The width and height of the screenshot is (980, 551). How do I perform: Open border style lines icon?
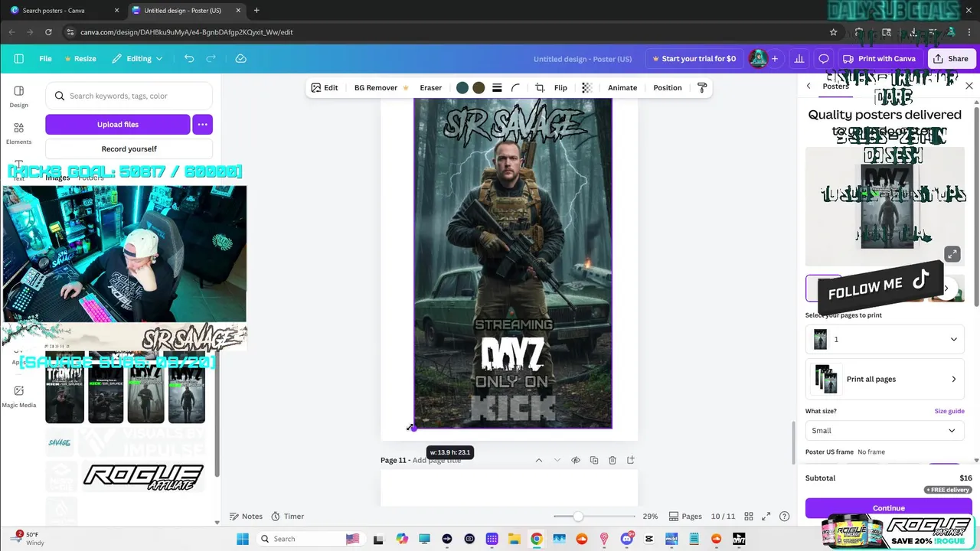tap(497, 88)
